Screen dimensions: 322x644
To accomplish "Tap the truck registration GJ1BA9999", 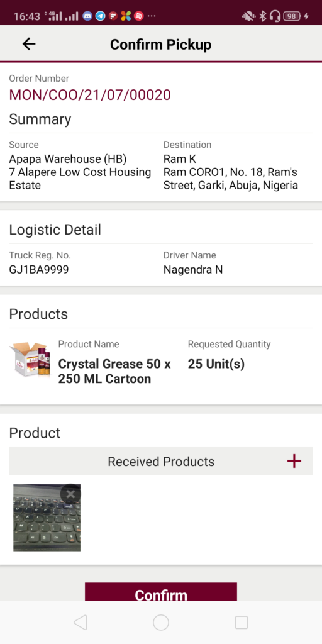I will [x=39, y=269].
